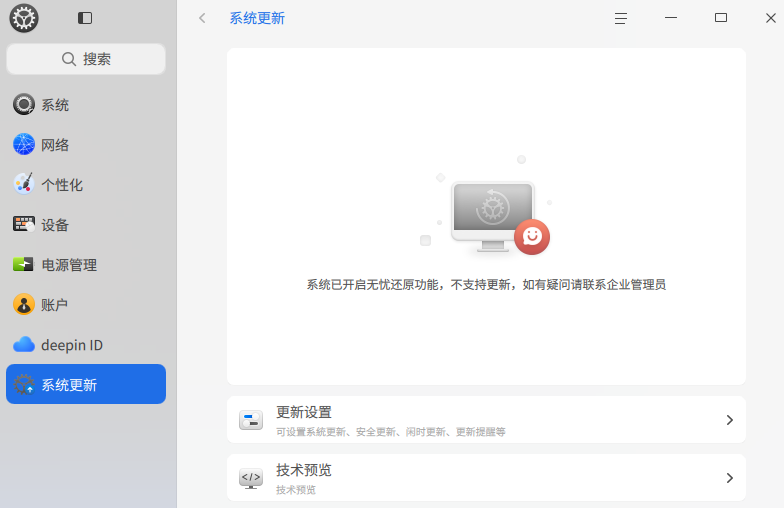Click the 系统更新 gear update icon

[x=24, y=384]
